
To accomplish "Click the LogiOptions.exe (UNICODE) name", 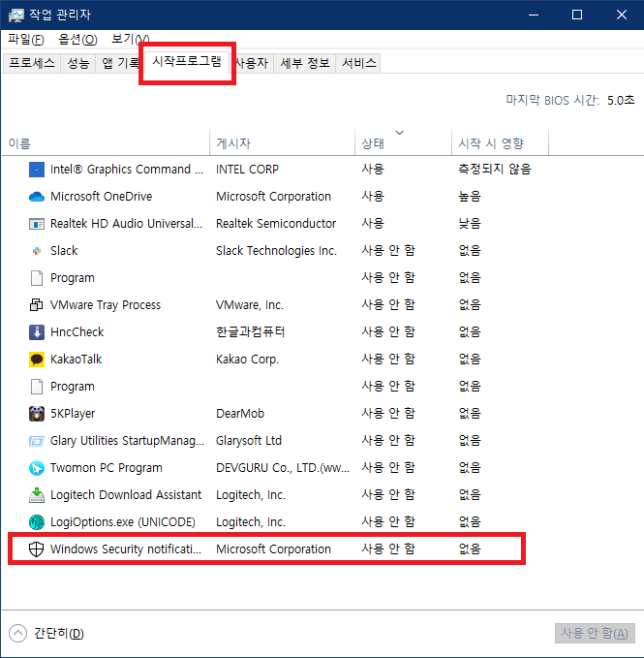I will click(123, 522).
